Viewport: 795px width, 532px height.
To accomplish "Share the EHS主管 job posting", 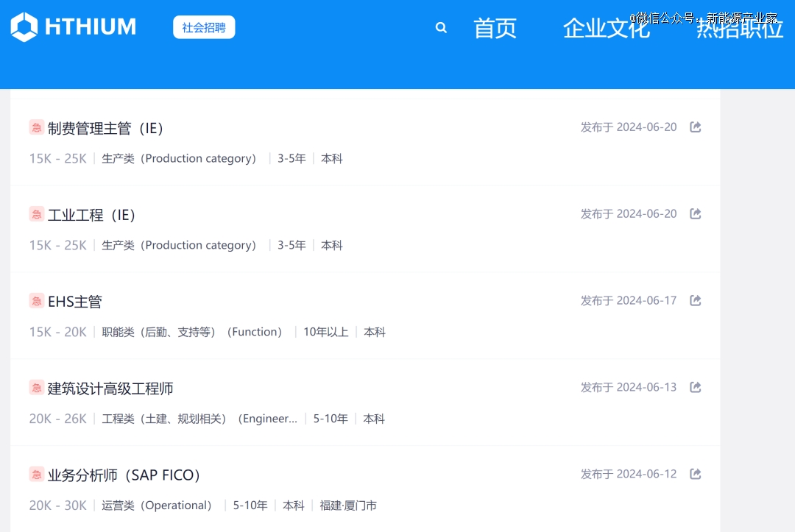I will click(x=695, y=301).
